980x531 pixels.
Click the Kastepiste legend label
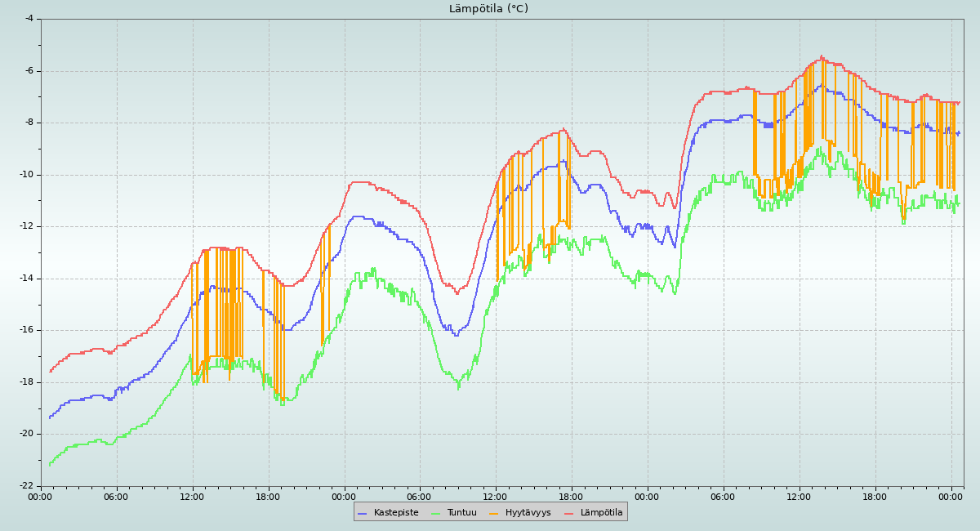(x=396, y=512)
